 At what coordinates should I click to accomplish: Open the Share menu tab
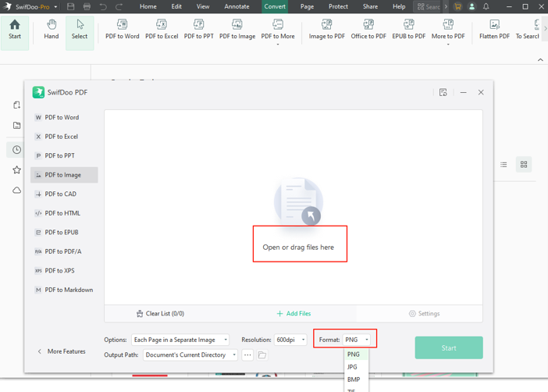click(x=370, y=6)
